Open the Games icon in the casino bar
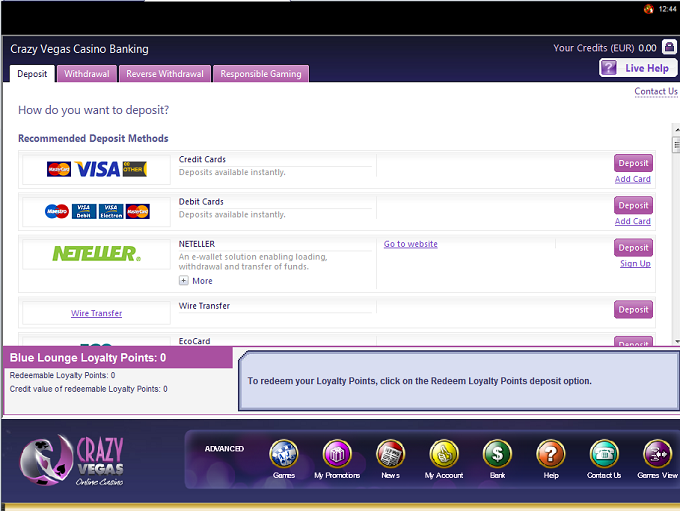This screenshot has height=511, width=680. (284, 454)
